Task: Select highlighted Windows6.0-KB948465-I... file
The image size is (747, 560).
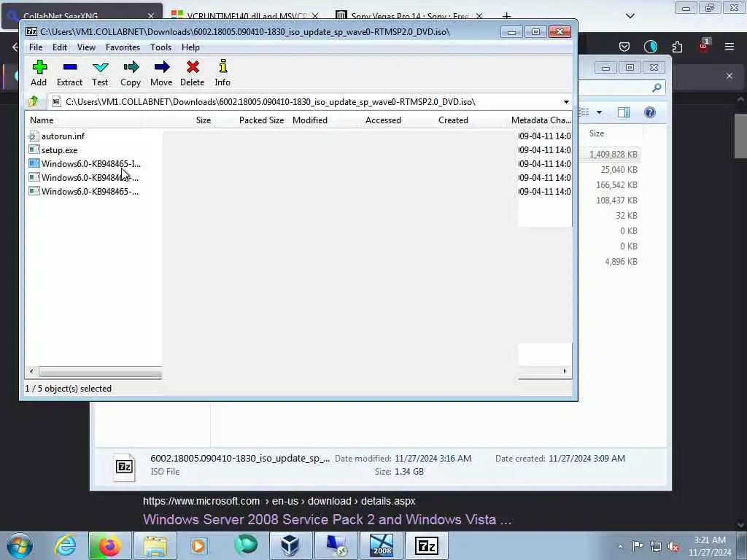Action: click(x=91, y=164)
